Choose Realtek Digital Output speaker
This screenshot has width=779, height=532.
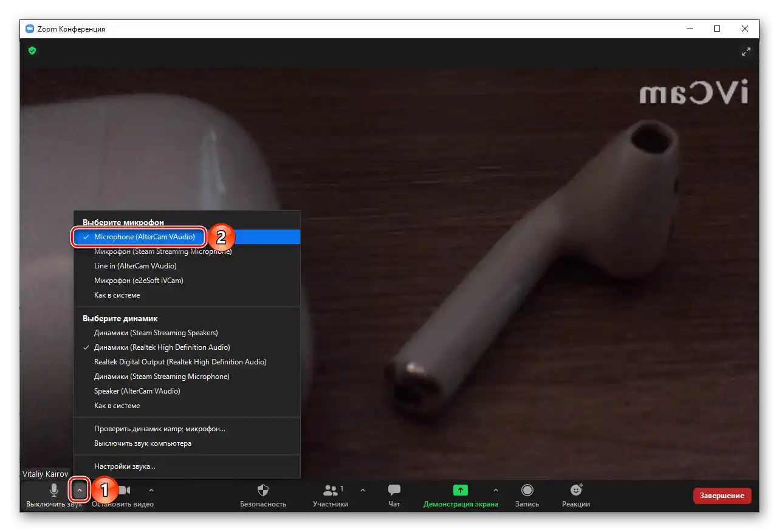187,362
